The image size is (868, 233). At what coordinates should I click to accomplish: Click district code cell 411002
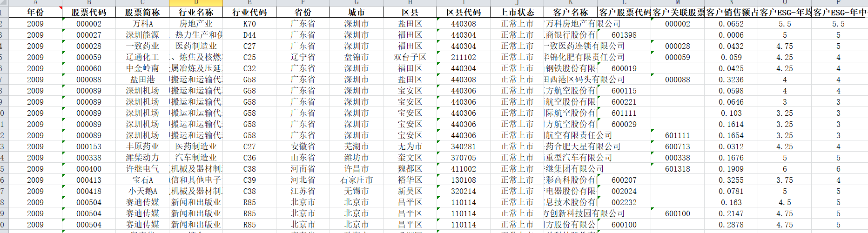tap(464, 169)
